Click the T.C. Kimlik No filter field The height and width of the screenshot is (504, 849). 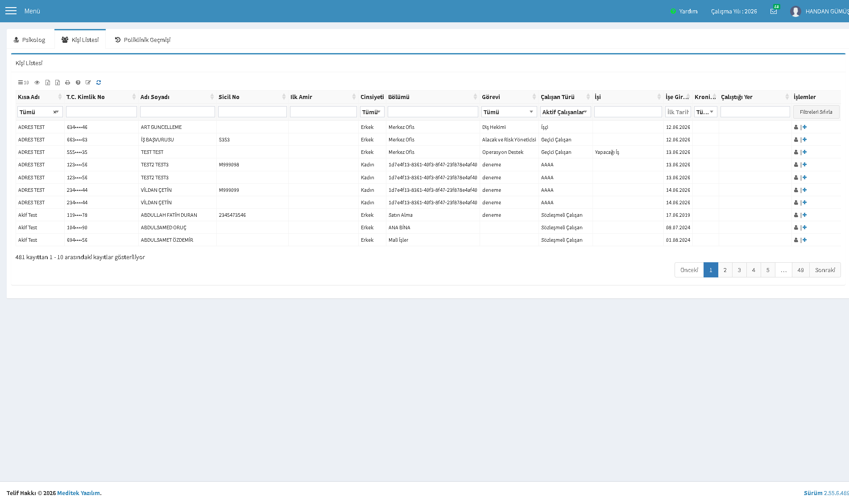pyautogui.click(x=101, y=112)
